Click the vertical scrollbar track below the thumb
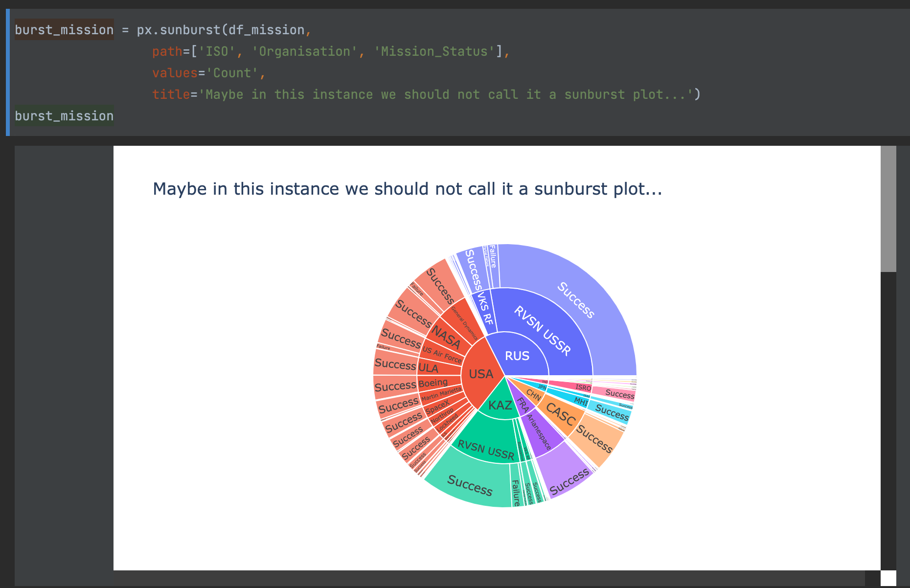 (x=888, y=421)
